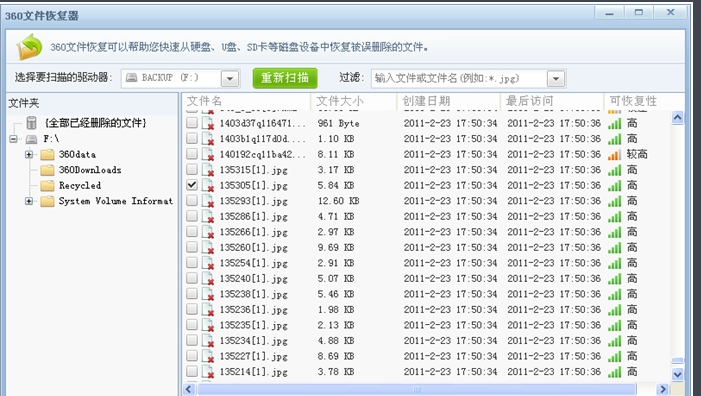Select file name 135214[1].jpg
This screenshot has height=396, width=701.
pyautogui.click(x=253, y=372)
